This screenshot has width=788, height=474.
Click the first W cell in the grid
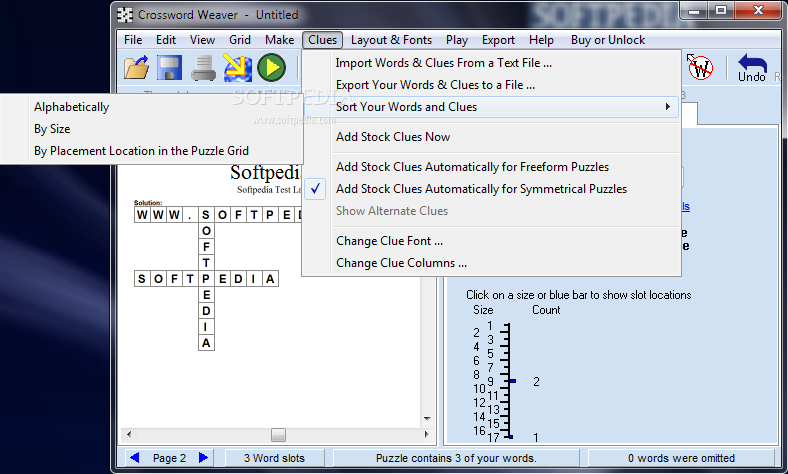[142, 215]
